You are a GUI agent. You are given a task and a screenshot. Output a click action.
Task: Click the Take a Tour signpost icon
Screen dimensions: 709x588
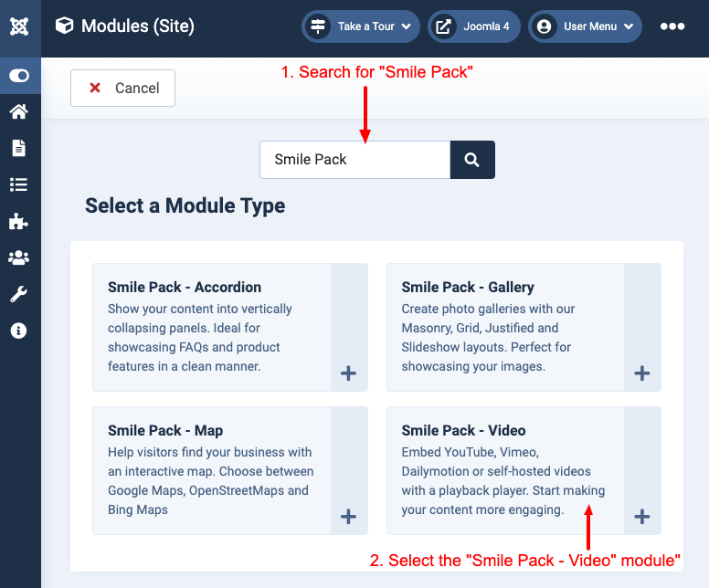pyautogui.click(x=318, y=26)
